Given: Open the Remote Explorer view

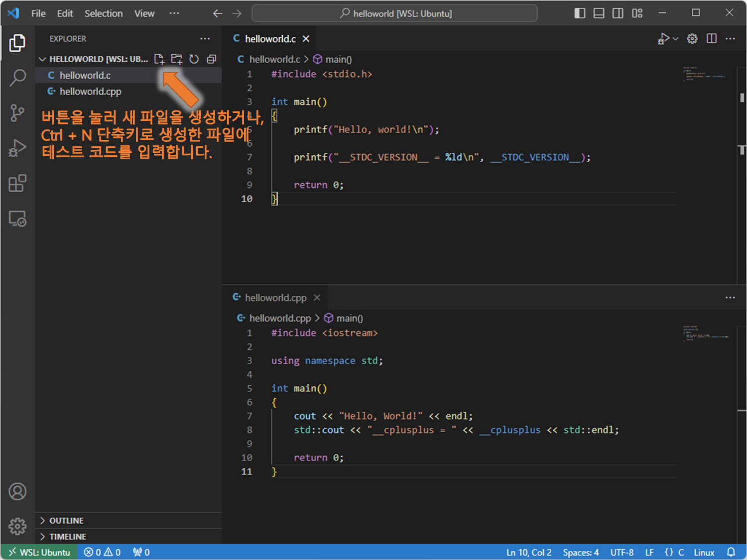Looking at the screenshot, I should [17, 219].
